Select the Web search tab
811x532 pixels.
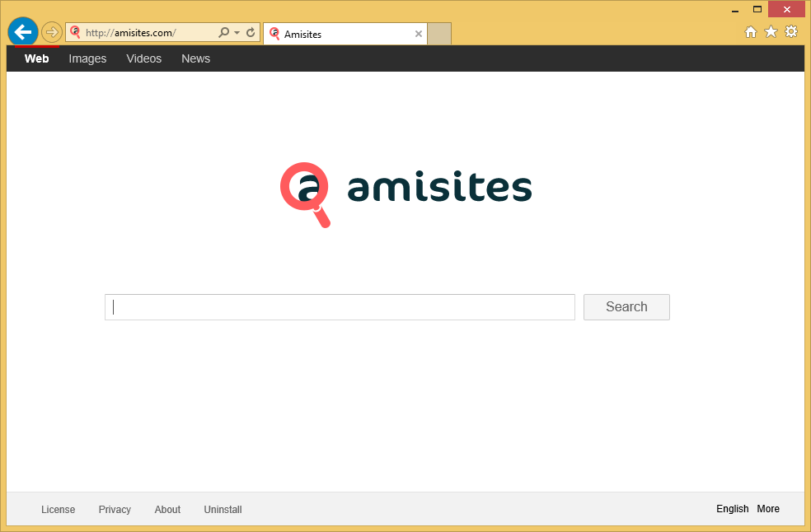coord(36,58)
